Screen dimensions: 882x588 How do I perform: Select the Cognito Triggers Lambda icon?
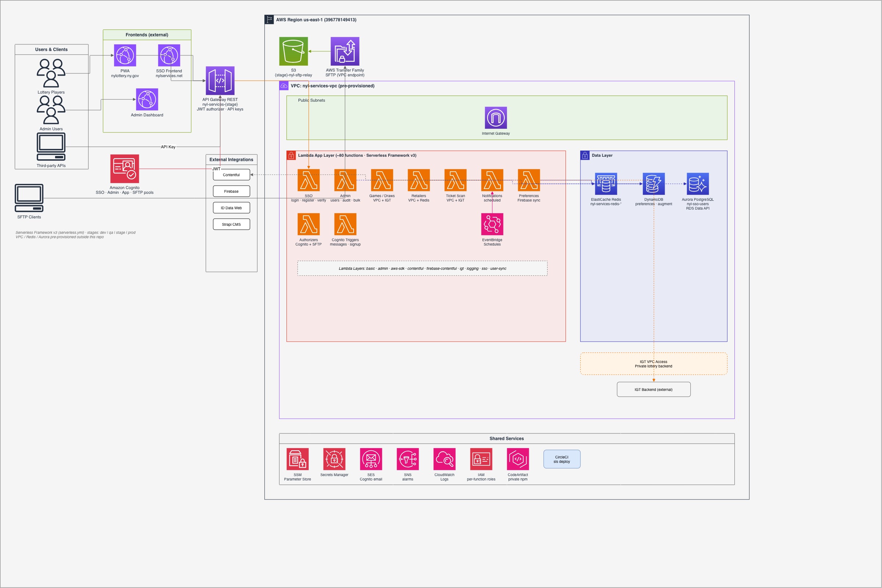(345, 224)
